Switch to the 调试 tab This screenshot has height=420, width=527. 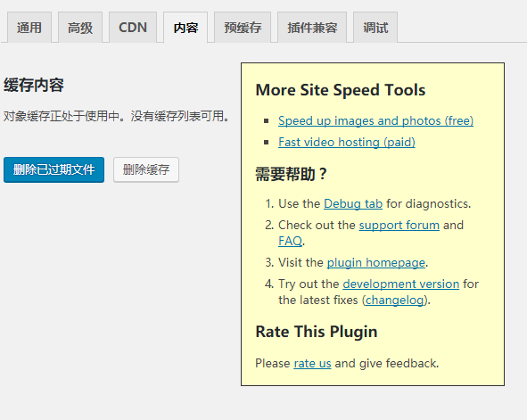pos(375,28)
